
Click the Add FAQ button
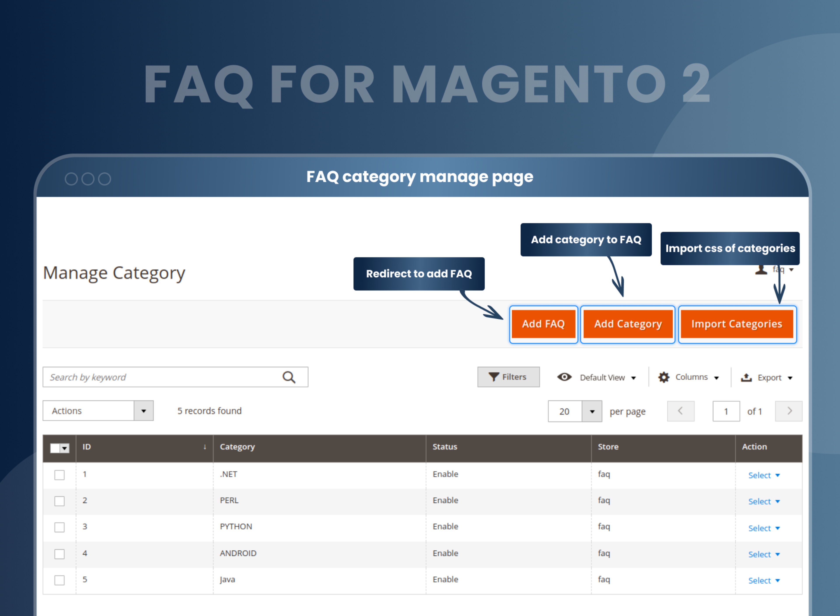click(543, 323)
